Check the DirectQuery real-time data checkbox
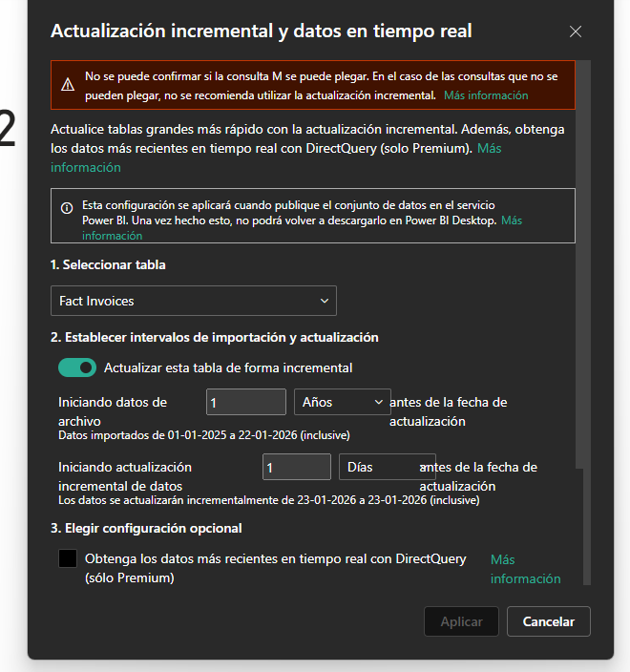This screenshot has height=672, width=630. tap(68, 559)
